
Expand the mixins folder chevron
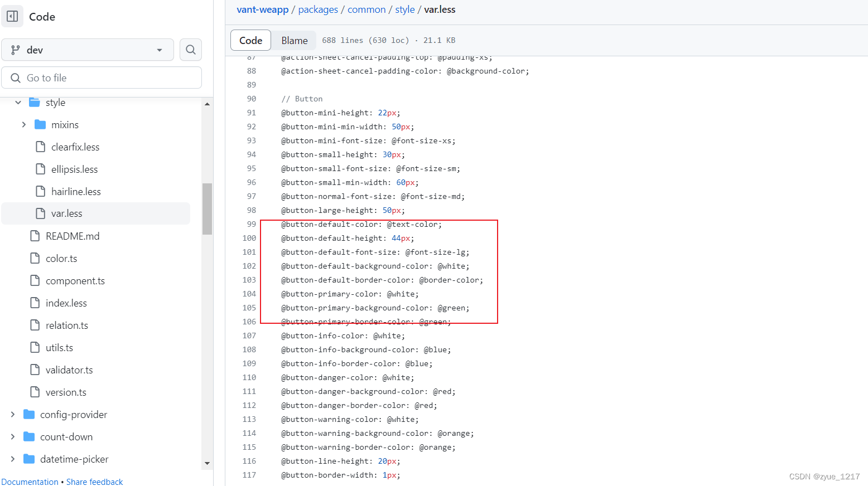pos(23,125)
